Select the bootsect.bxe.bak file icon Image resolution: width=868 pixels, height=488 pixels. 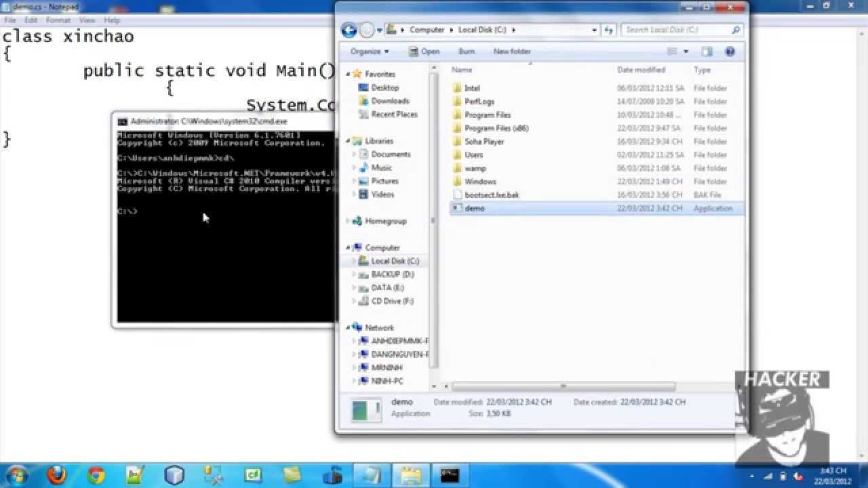coord(457,195)
